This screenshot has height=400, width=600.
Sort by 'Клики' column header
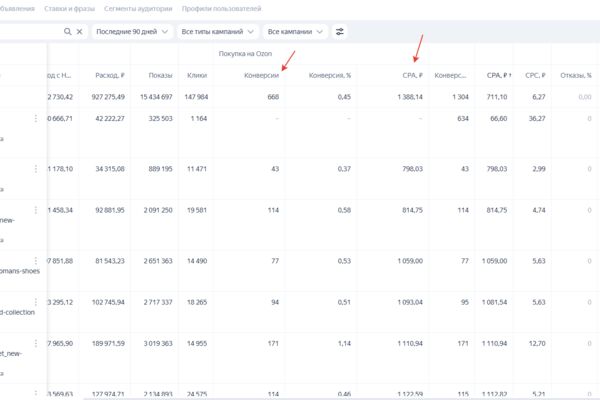point(197,75)
